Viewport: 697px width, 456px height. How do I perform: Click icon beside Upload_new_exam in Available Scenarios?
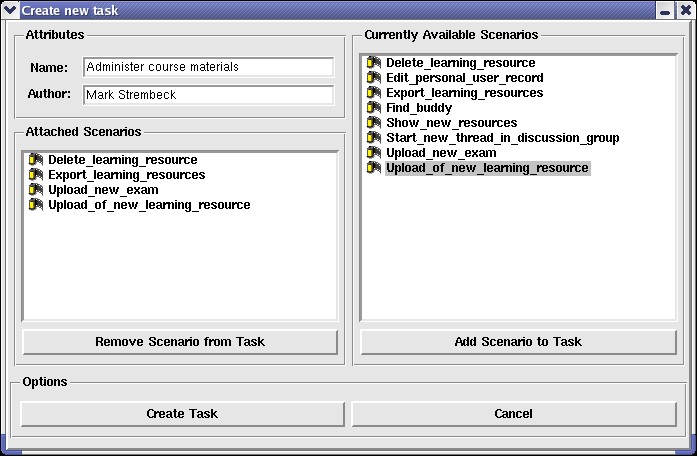coord(374,152)
